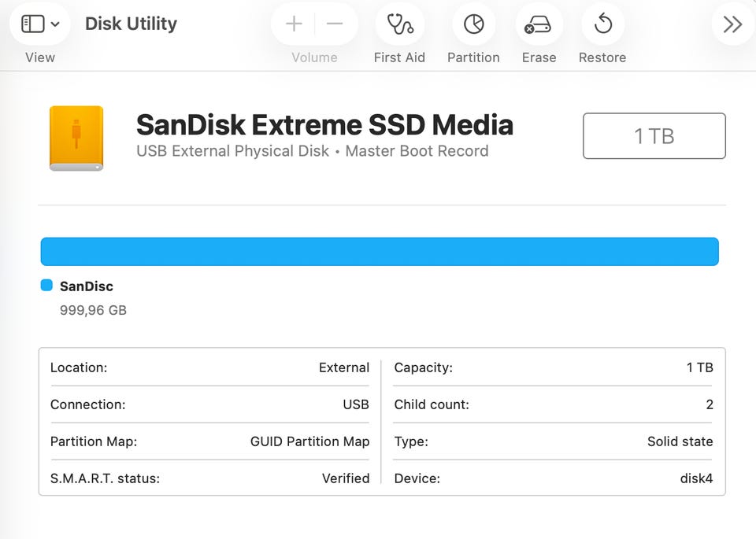Run First Aid stethoscope icon
This screenshot has height=539, width=756.
point(399,24)
